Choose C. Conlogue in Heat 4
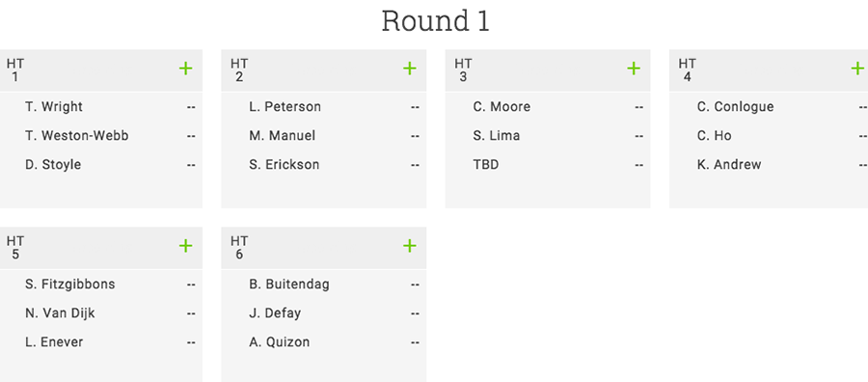This screenshot has width=868, height=382. tap(735, 107)
